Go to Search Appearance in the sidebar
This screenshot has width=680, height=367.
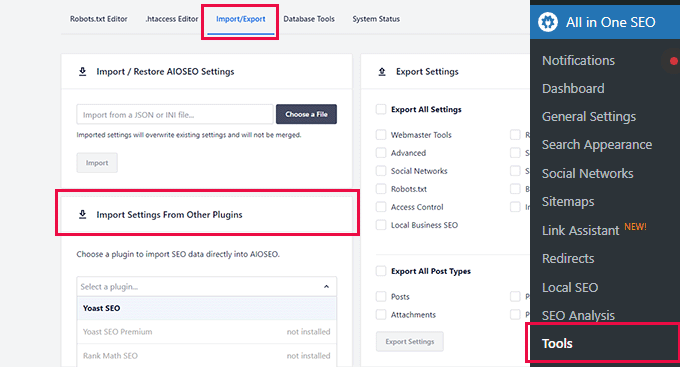[x=597, y=145]
